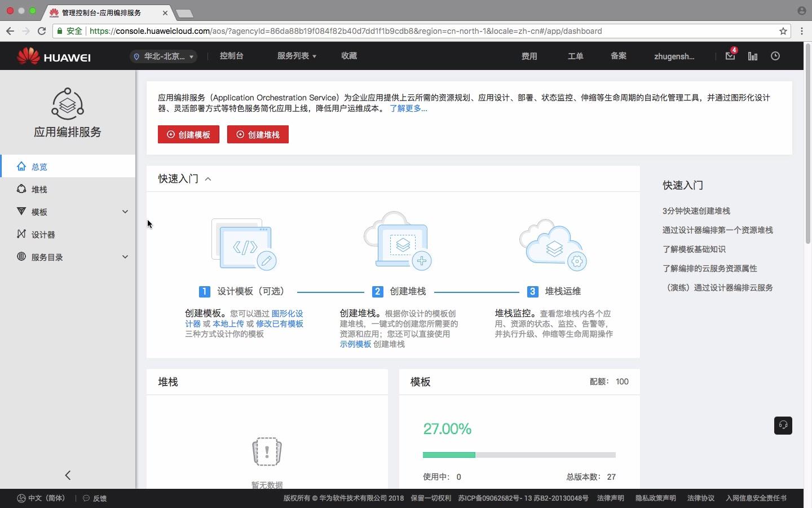Bookmark this page with the star icon
Screen dimensions: 812x508
(783, 31)
